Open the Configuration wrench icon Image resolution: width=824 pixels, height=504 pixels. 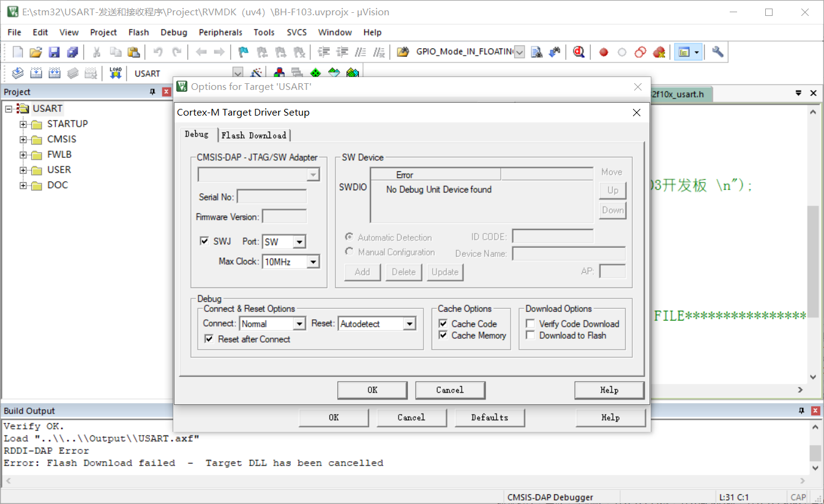tap(718, 52)
